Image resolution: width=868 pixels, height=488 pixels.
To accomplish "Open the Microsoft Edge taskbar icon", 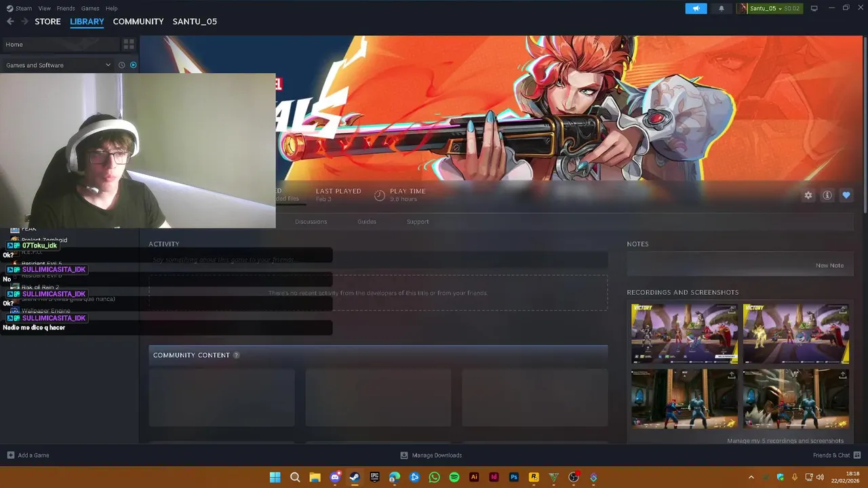I will (395, 477).
